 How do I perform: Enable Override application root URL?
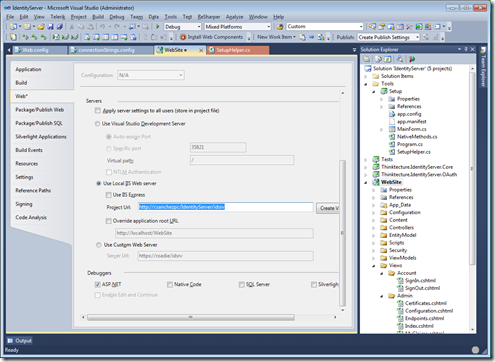point(108,221)
